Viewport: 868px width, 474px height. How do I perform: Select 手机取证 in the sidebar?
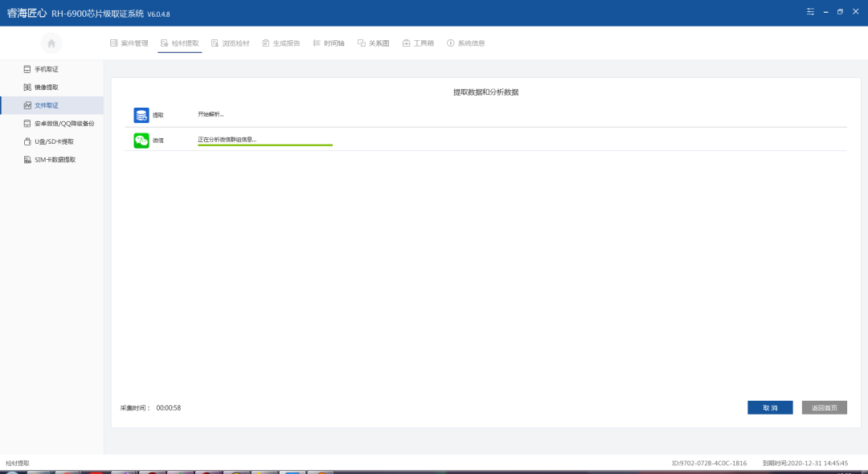tap(51, 69)
